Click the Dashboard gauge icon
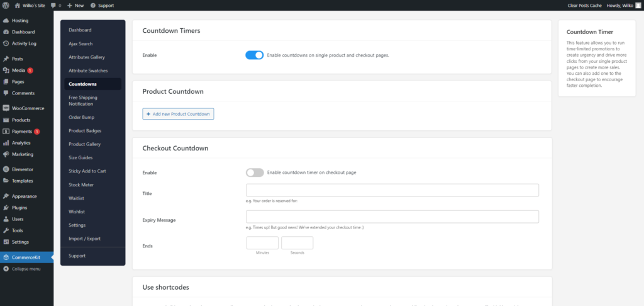The height and width of the screenshot is (306, 644). tap(6, 32)
